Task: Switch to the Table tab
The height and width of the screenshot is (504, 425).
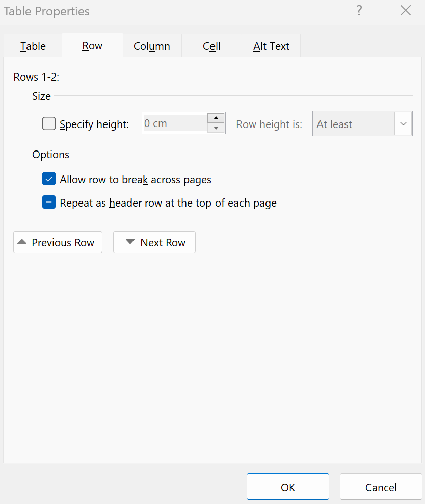Action: (x=33, y=46)
